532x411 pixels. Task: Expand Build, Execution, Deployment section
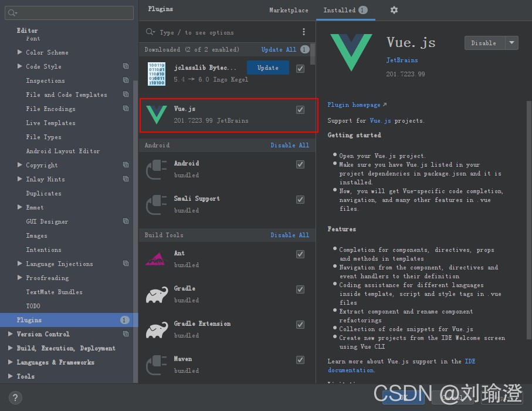[11, 348]
